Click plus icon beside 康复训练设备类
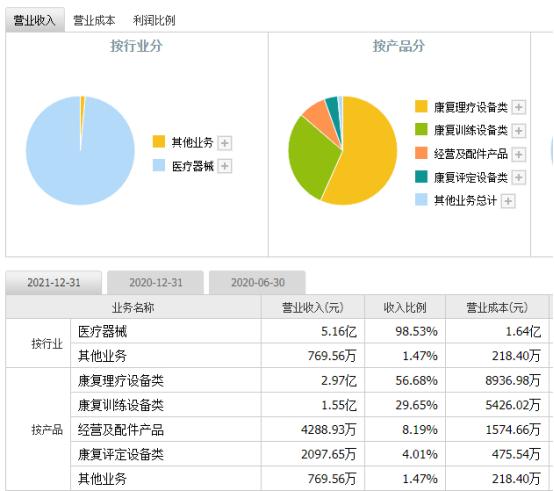 [519, 131]
